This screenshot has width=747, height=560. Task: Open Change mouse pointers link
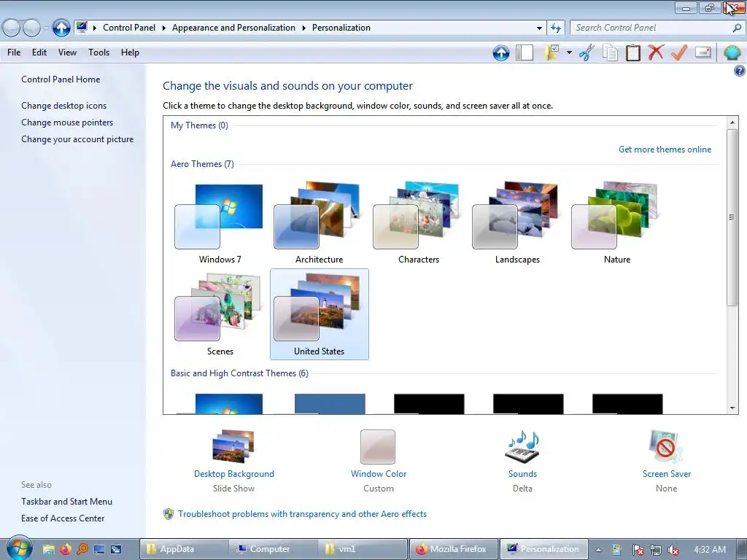tap(67, 122)
